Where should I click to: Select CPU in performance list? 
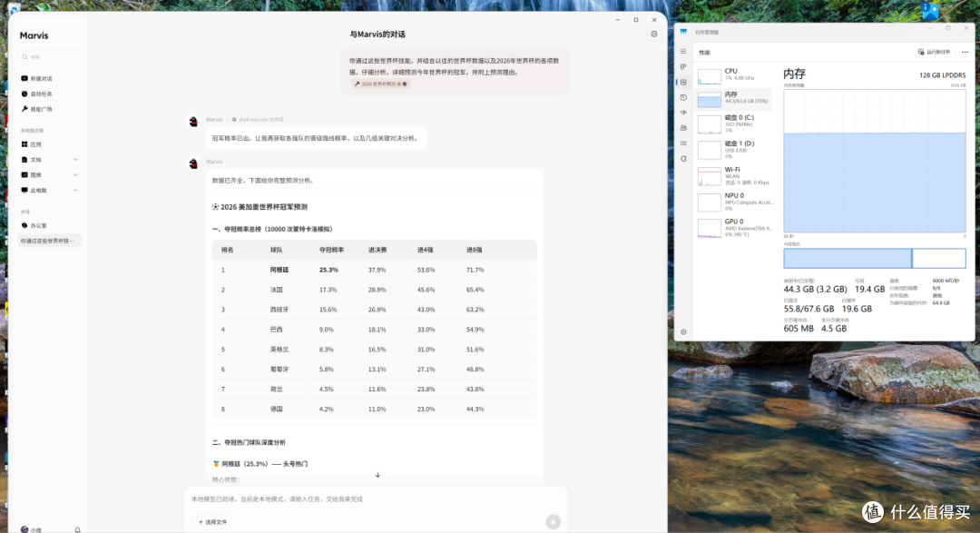[734, 75]
